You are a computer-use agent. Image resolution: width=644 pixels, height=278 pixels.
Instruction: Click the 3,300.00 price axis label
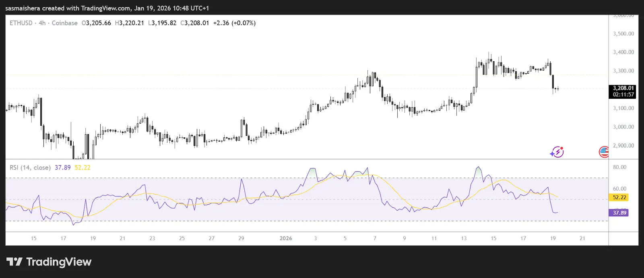click(x=623, y=71)
